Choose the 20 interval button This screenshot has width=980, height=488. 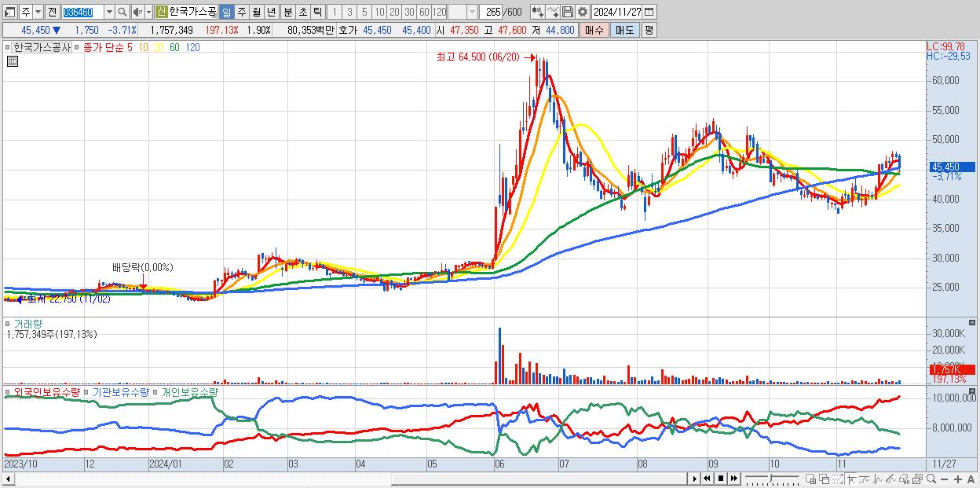click(x=394, y=12)
